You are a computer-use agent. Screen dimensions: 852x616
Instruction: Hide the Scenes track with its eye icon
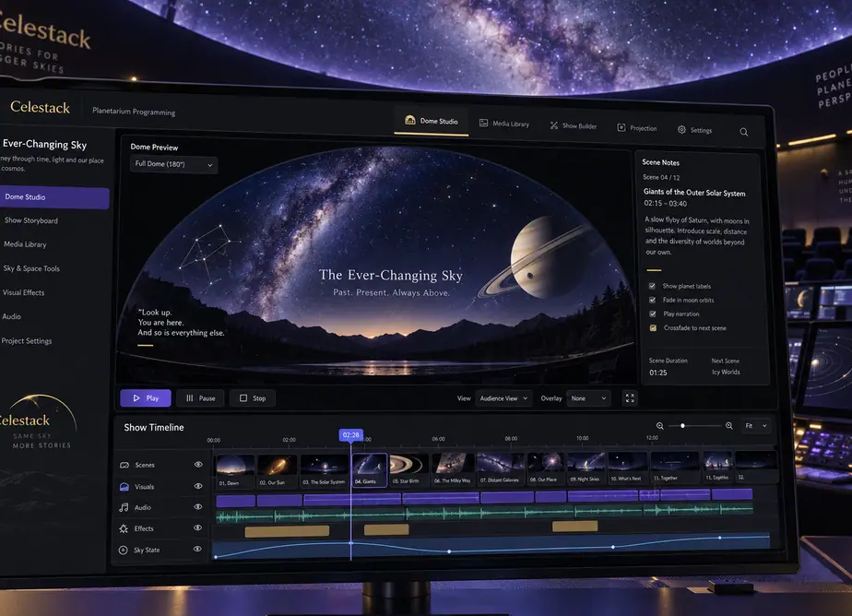(198, 465)
